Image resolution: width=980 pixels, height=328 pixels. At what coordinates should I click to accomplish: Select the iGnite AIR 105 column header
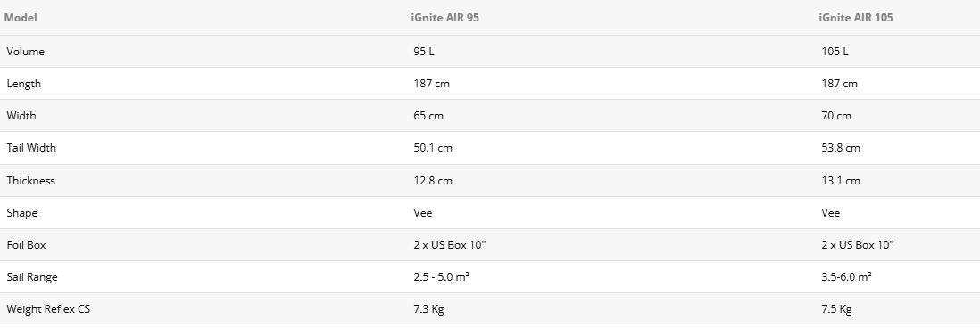tap(856, 18)
